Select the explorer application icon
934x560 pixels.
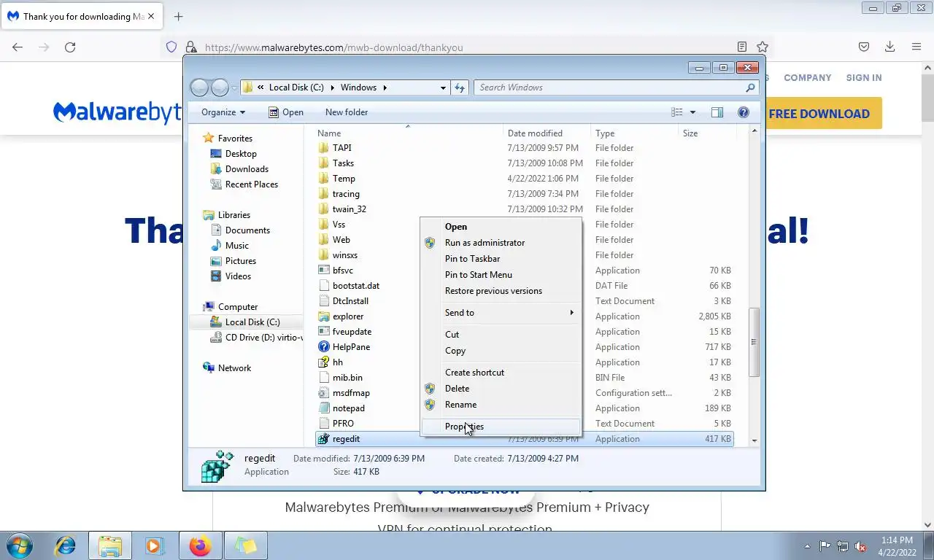pyautogui.click(x=324, y=316)
